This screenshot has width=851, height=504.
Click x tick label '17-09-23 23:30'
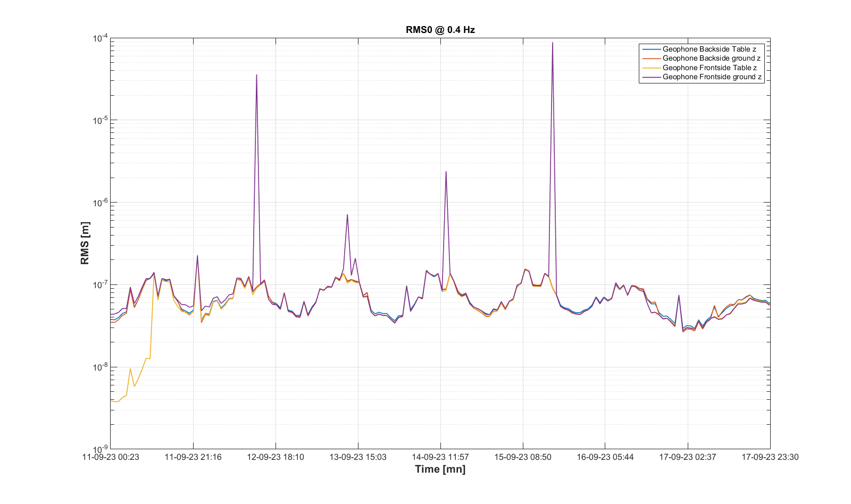(x=770, y=457)
